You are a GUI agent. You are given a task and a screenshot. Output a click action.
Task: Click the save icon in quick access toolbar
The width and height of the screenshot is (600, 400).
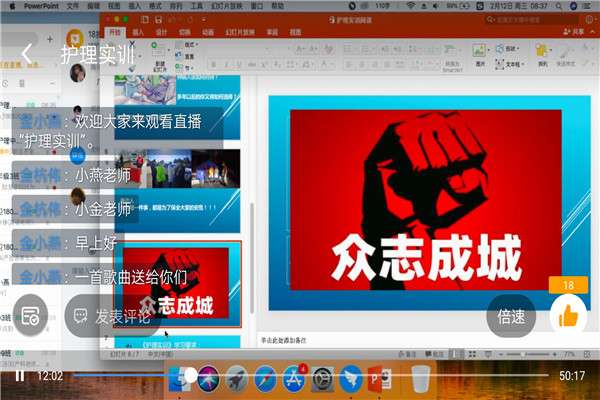point(158,20)
